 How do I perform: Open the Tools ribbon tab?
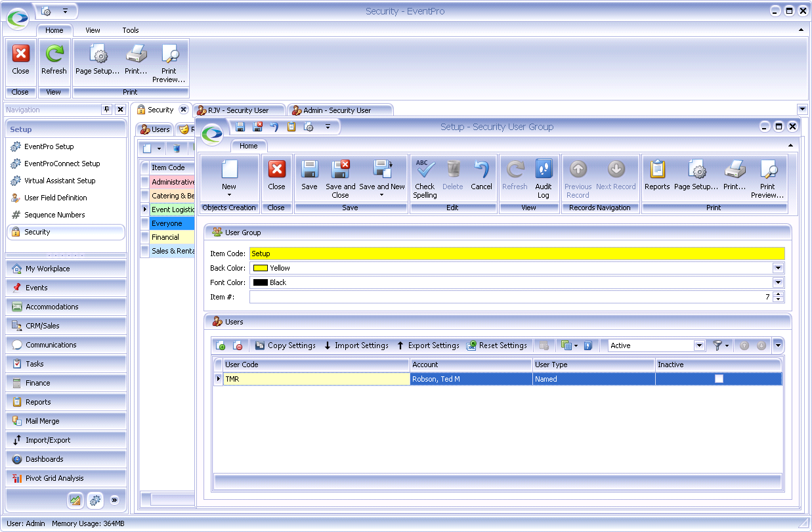coord(131,30)
